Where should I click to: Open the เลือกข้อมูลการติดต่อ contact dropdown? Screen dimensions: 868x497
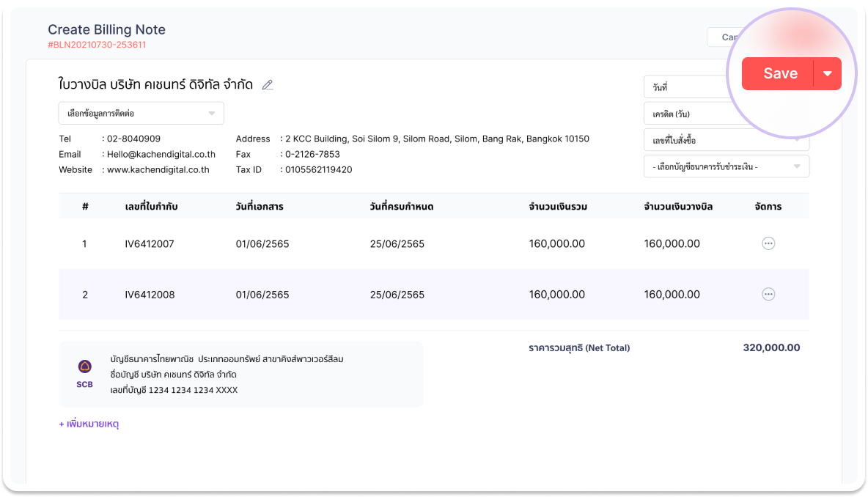tap(141, 114)
